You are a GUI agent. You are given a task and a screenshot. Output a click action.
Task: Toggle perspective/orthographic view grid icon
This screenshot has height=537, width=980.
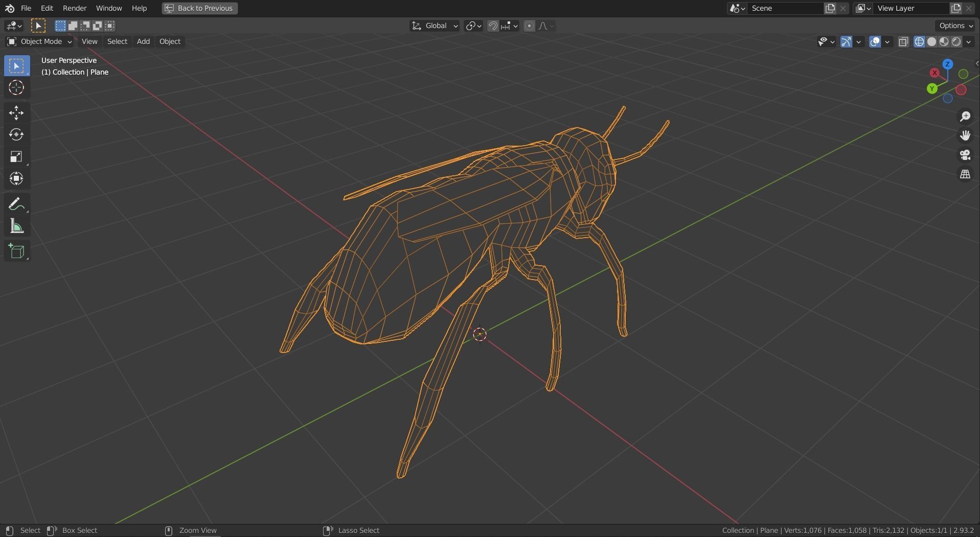[x=965, y=175]
